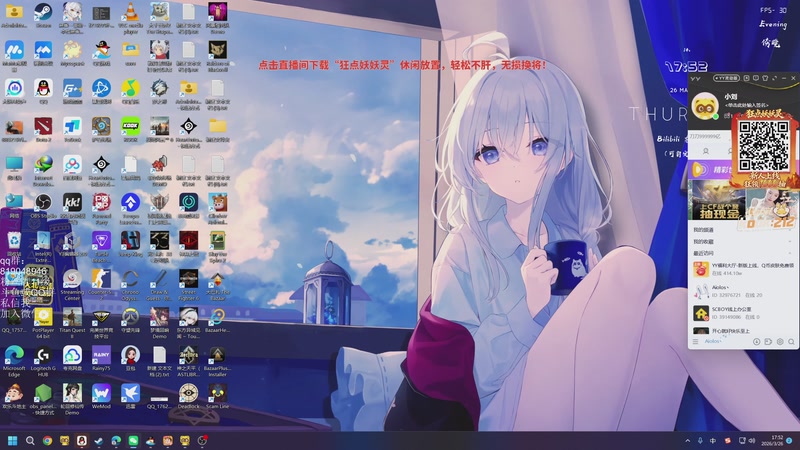Launch Dota 2 desktop shortcut
This screenshot has height=450, width=800.
tap(43, 129)
